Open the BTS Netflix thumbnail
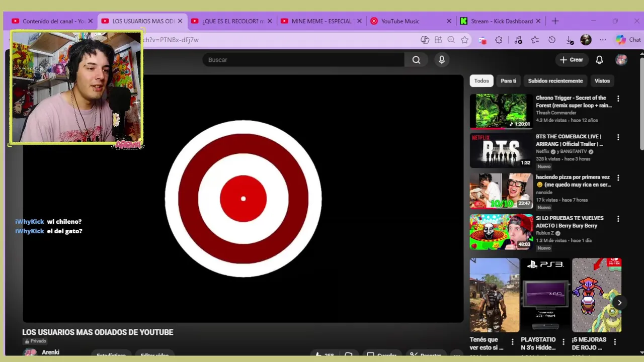This screenshot has height=362, width=644. coord(501,150)
